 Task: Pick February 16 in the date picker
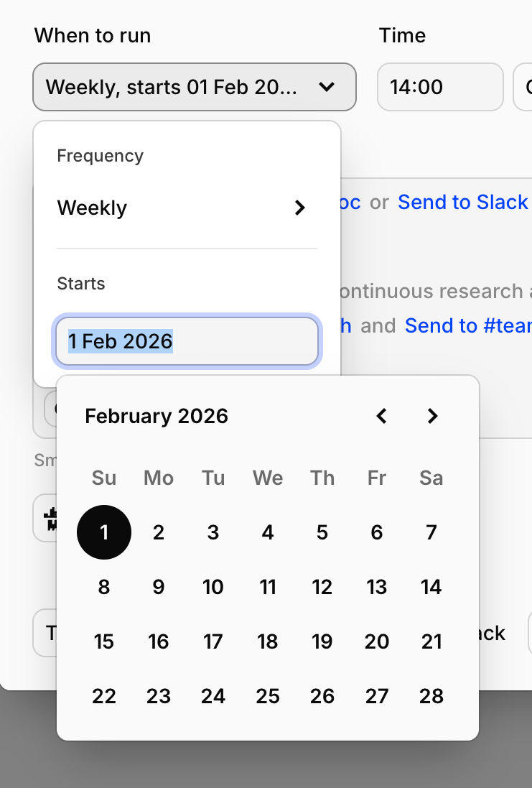pyautogui.click(x=159, y=641)
